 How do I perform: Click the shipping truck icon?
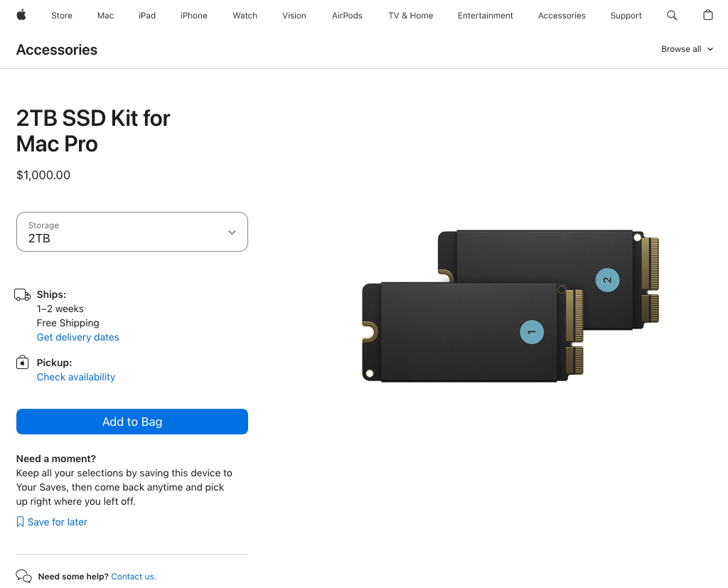click(x=23, y=295)
